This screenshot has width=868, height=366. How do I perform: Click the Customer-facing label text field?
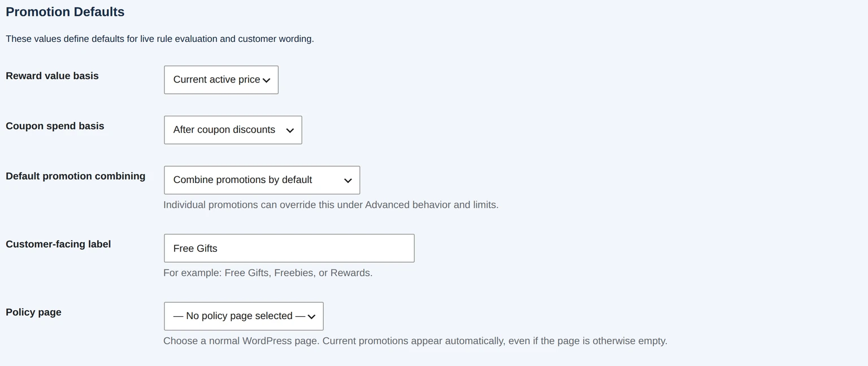tap(289, 248)
